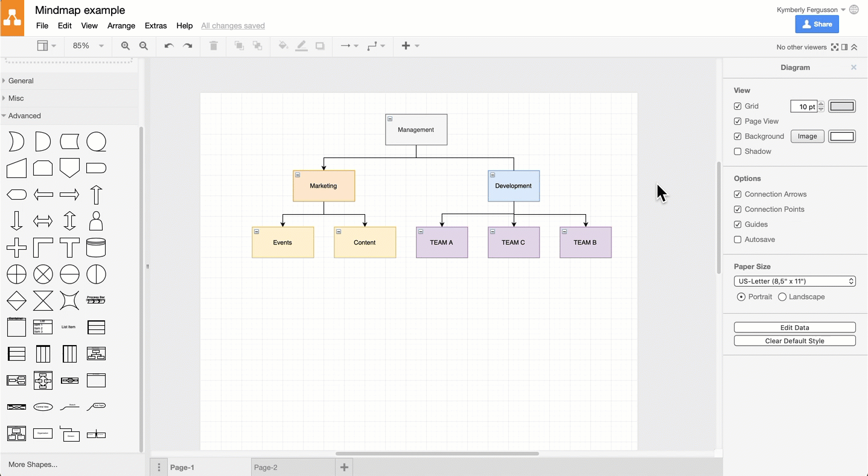This screenshot has width=868, height=476.
Task: Toggle the Guides checkbox
Action: pos(738,224)
